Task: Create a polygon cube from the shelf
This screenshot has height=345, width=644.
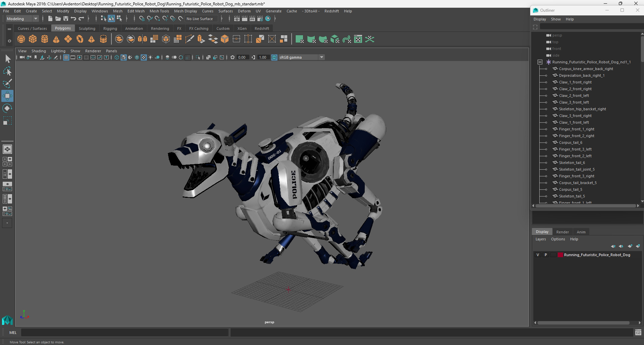Action: (x=33, y=39)
